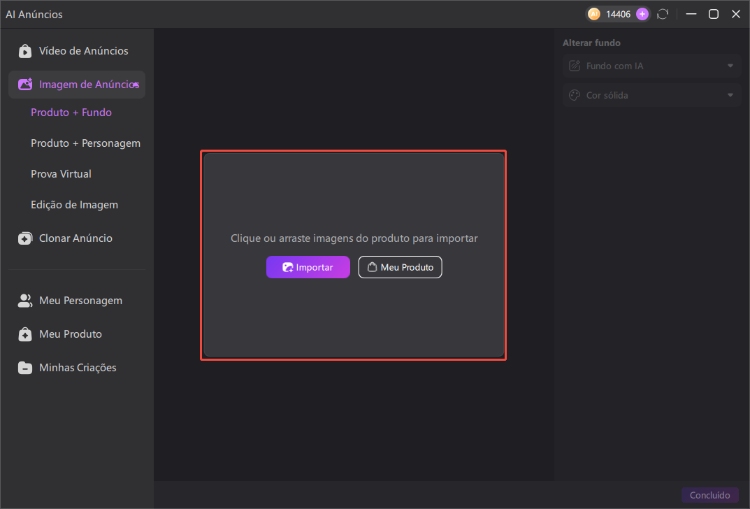Click the Minhas Criações folder icon

pos(25,368)
